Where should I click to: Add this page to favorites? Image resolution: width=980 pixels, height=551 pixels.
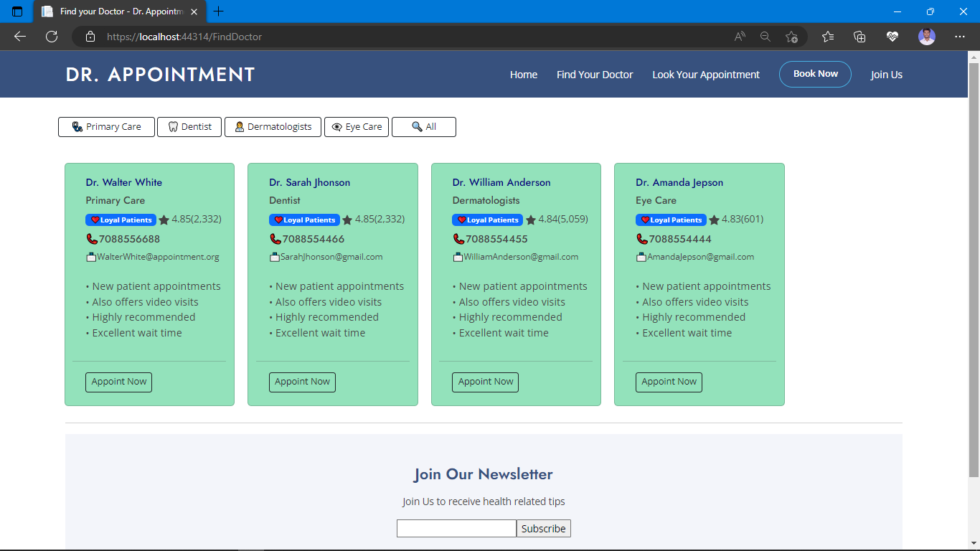tap(791, 37)
